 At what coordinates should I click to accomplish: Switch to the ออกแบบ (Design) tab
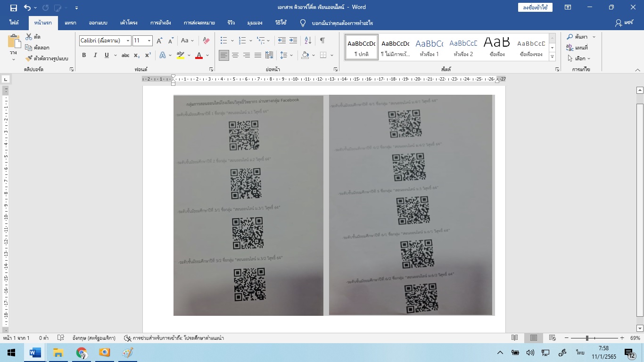[x=98, y=23]
